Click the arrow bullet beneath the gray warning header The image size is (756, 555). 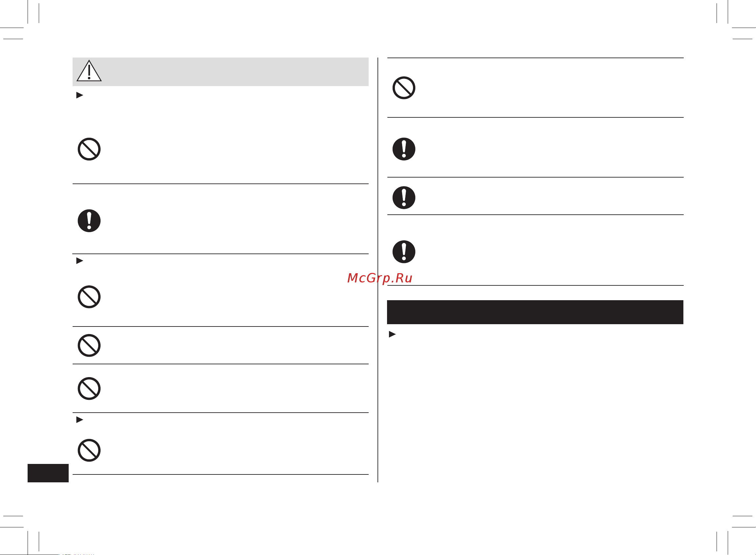(x=80, y=95)
